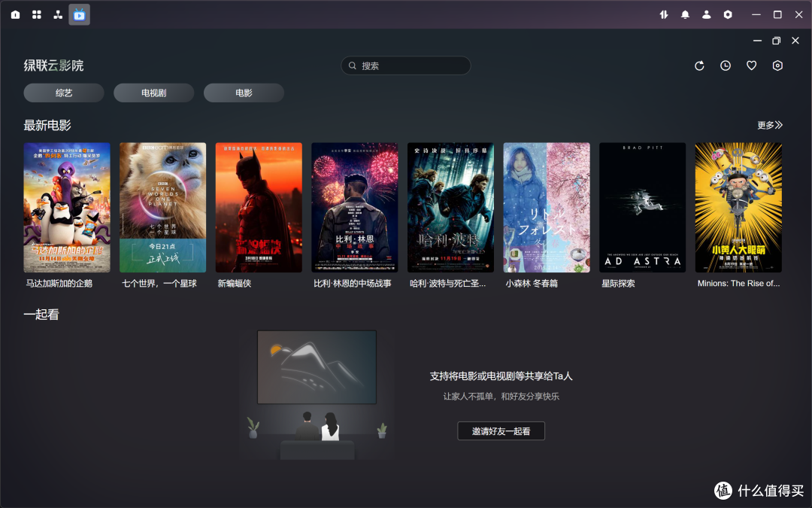Open favorites heart icon
The width and height of the screenshot is (812, 508).
(x=751, y=65)
